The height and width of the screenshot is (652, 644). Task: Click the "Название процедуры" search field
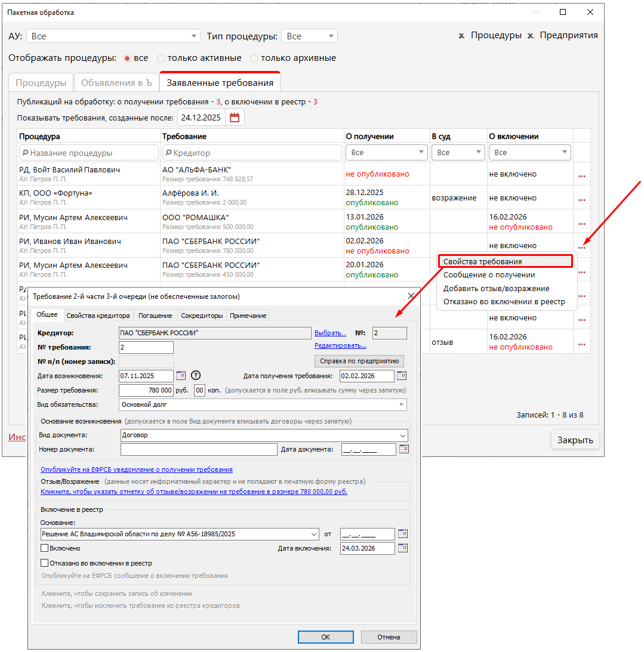point(88,153)
